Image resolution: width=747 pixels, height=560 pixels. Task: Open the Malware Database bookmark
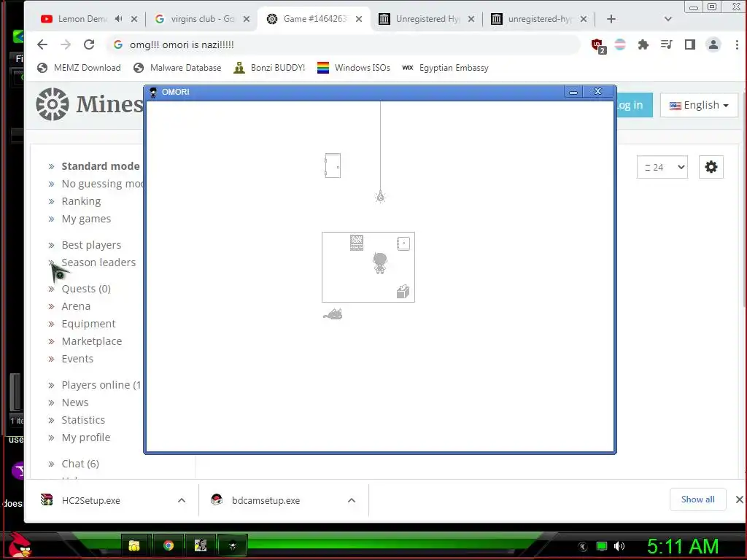point(177,68)
